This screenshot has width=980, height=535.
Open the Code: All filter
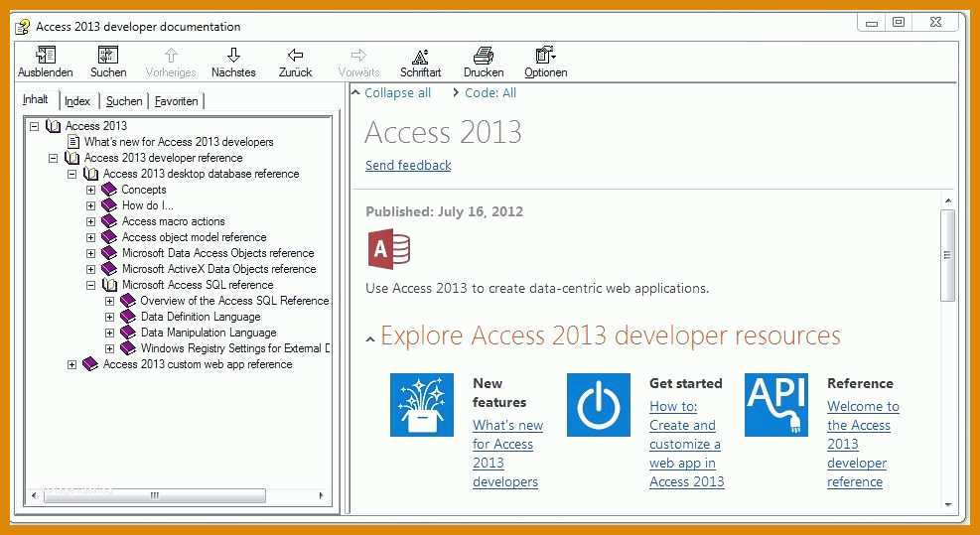(490, 92)
